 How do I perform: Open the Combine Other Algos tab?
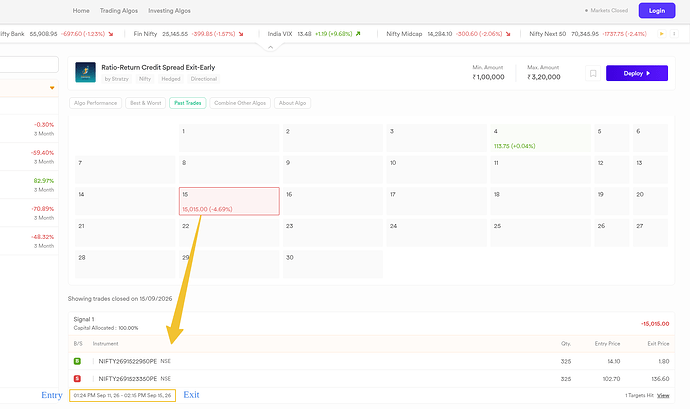coord(240,103)
